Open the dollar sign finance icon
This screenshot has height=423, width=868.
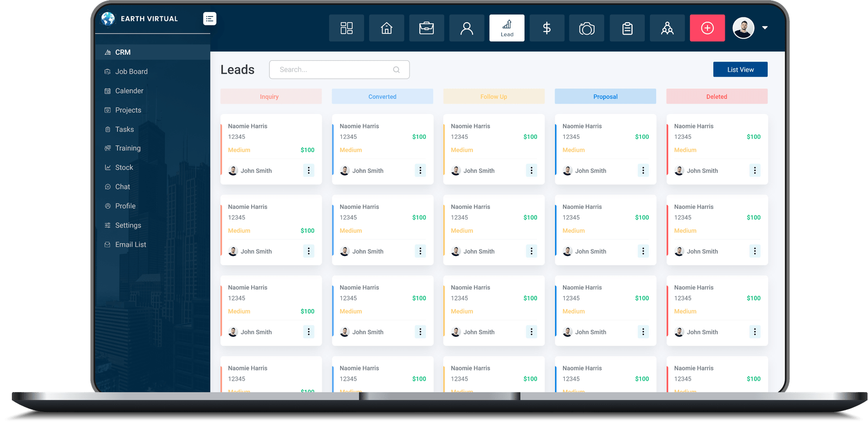(547, 28)
